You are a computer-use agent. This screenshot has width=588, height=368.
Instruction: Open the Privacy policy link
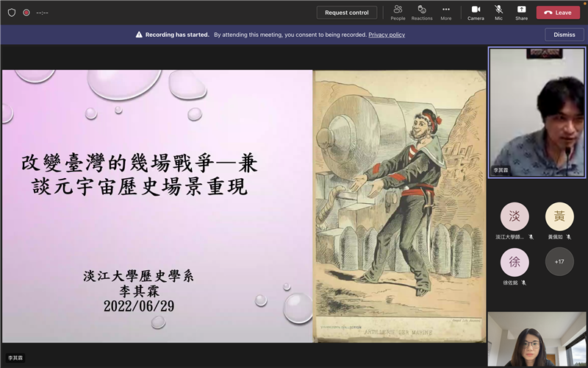coord(387,35)
